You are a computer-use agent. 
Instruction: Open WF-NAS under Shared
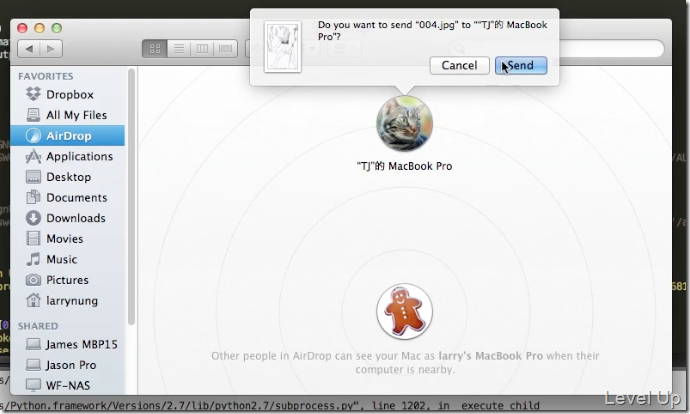point(67,385)
